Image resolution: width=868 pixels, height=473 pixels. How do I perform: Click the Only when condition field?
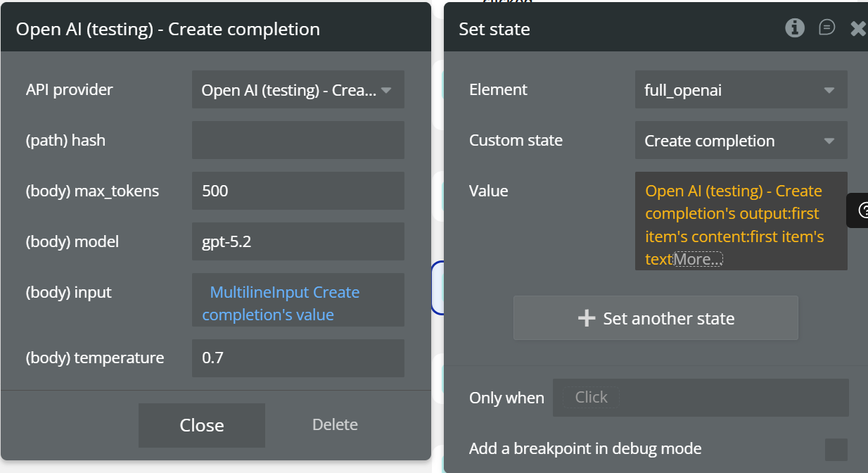(x=700, y=398)
